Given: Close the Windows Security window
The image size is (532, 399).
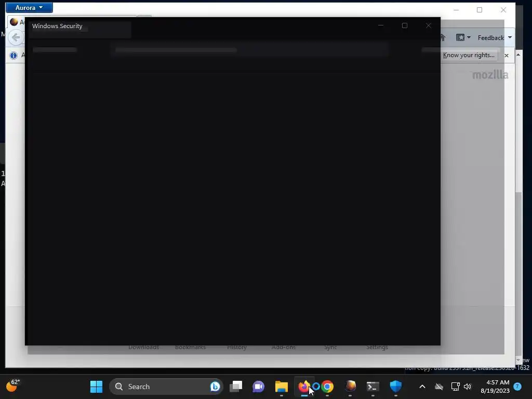Looking at the screenshot, I should [x=429, y=25].
